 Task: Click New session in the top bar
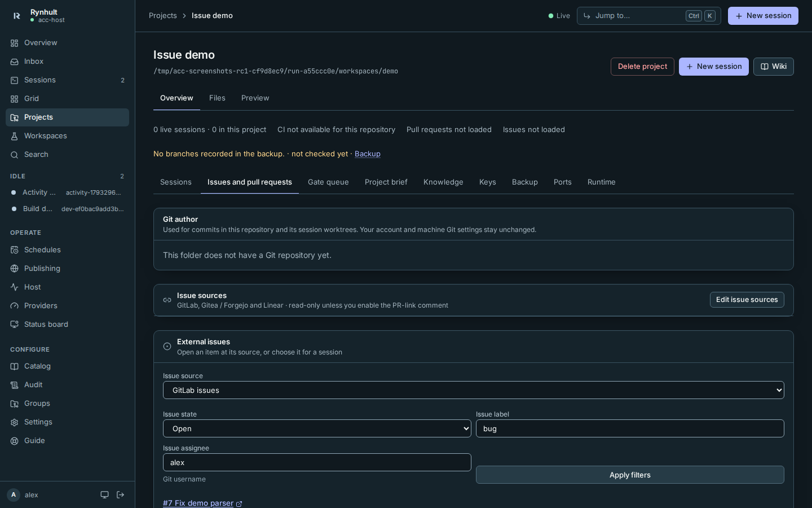(763, 16)
